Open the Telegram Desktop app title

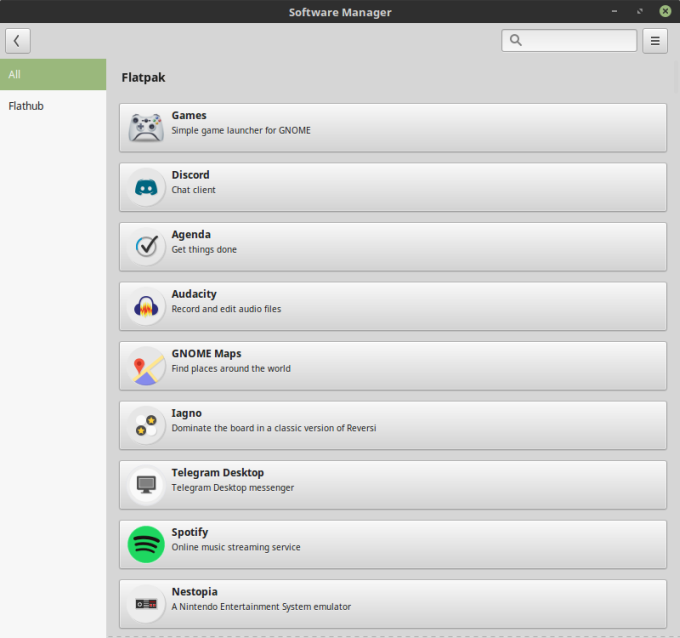tap(218, 473)
